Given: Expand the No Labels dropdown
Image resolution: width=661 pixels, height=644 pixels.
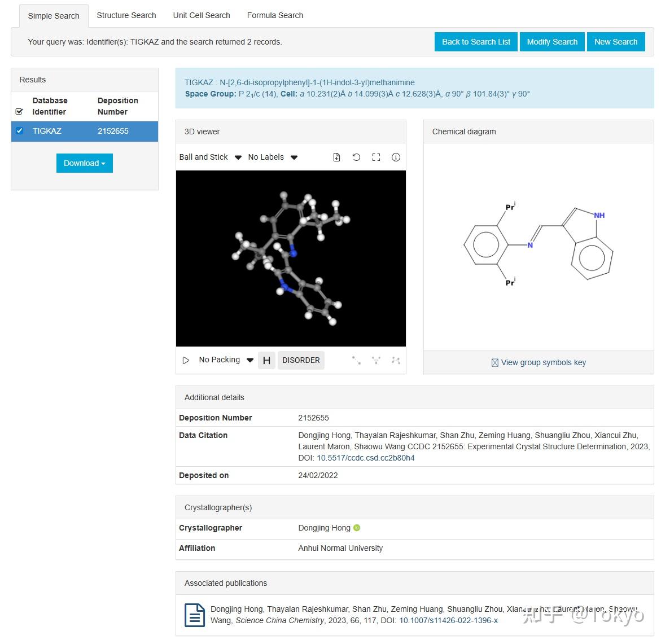Looking at the screenshot, I should 272,157.
